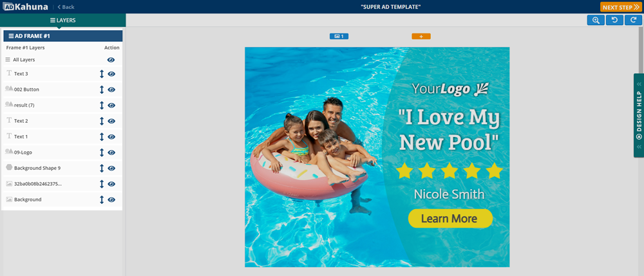The width and height of the screenshot is (644, 276).
Task: Click the undo arrow icon
Action: (614, 20)
